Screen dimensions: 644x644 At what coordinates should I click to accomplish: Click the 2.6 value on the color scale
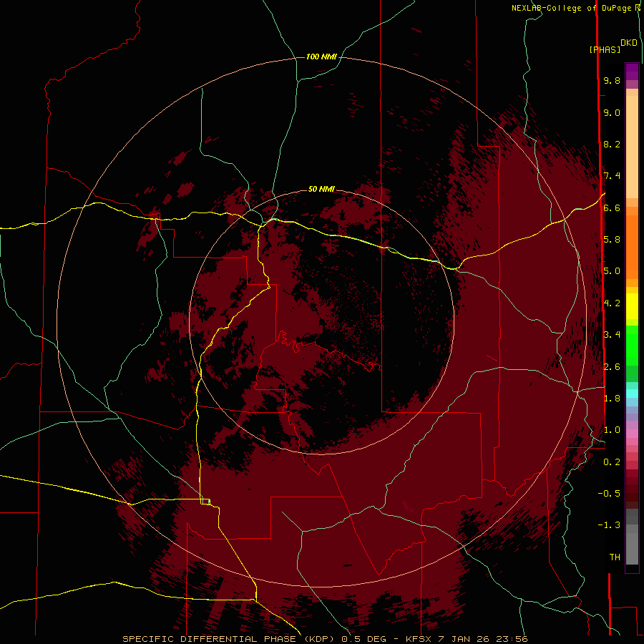tap(612, 366)
